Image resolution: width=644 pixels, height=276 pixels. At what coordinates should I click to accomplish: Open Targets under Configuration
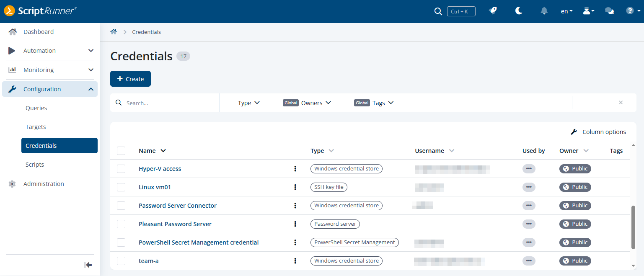pos(36,127)
